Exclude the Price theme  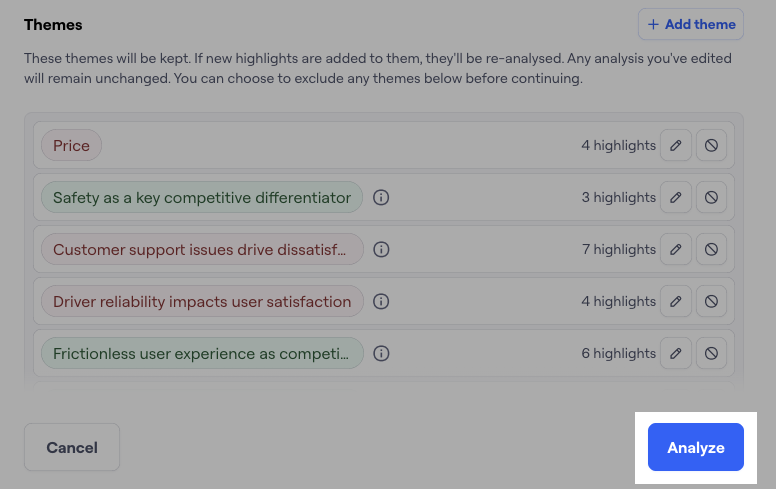(x=711, y=146)
